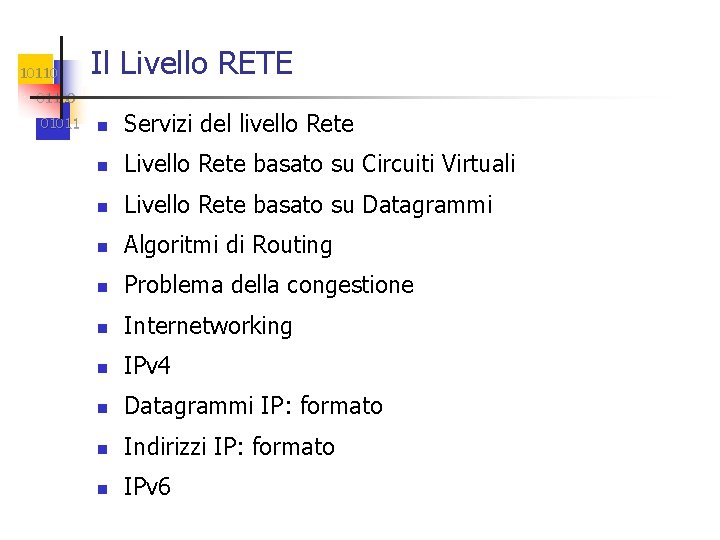
Task: Click the bullet marker before Servizi del livello Rete
Action: 102,126
